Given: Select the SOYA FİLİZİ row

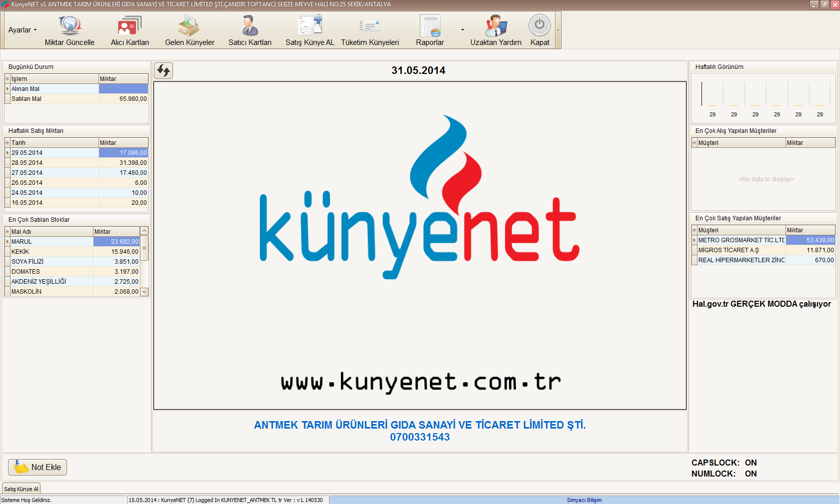Looking at the screenshot, I should [72, 262].
